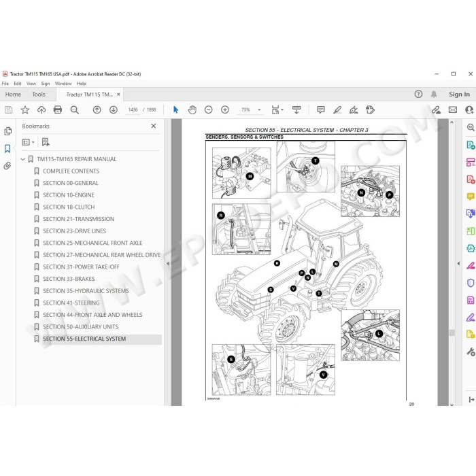
Task: Add a new bookmark icon
Action: coord(46,142)
